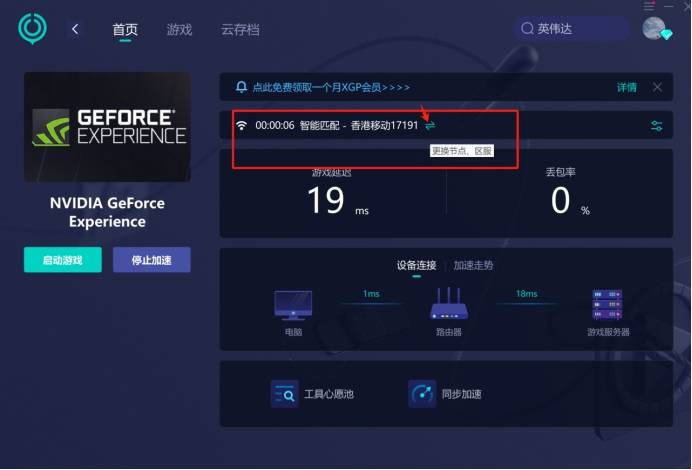Screen dimensions: 692x470
Task: Click the router (路由器) icon
Action: [x=450, y=303]
